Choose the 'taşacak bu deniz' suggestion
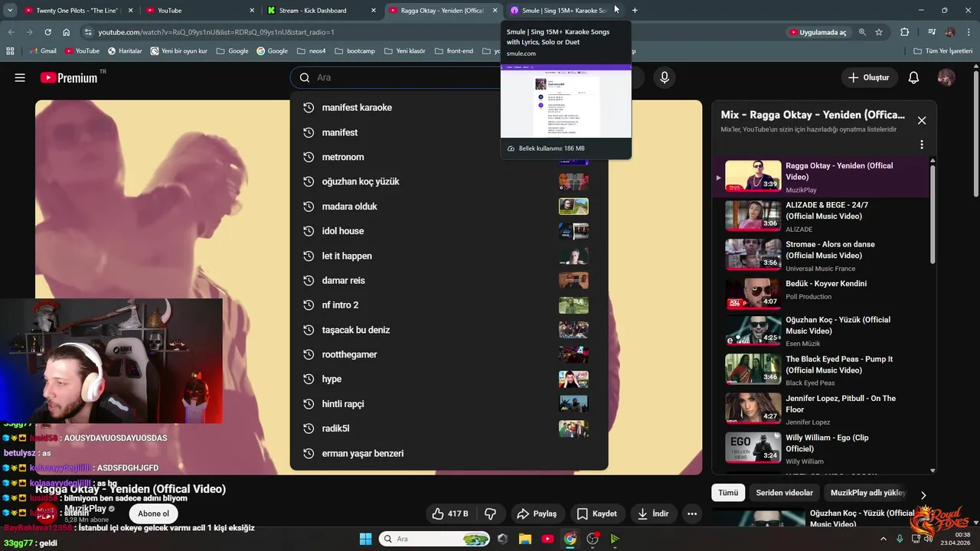 (449, 330)
